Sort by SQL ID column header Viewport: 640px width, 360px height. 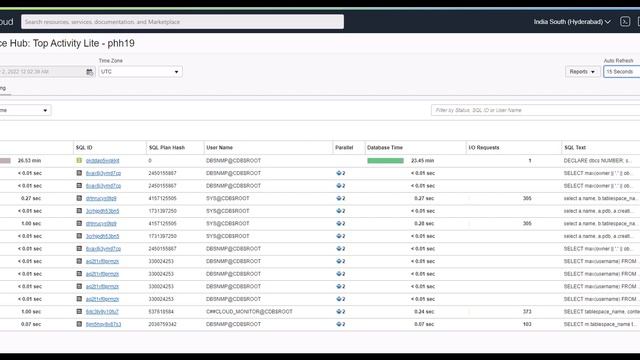(84, 147)
